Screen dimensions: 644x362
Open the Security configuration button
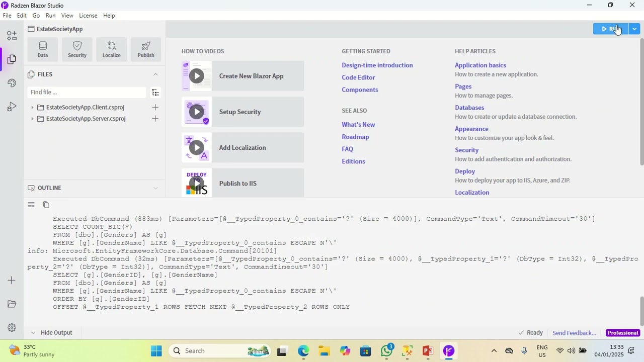(77, 49)
